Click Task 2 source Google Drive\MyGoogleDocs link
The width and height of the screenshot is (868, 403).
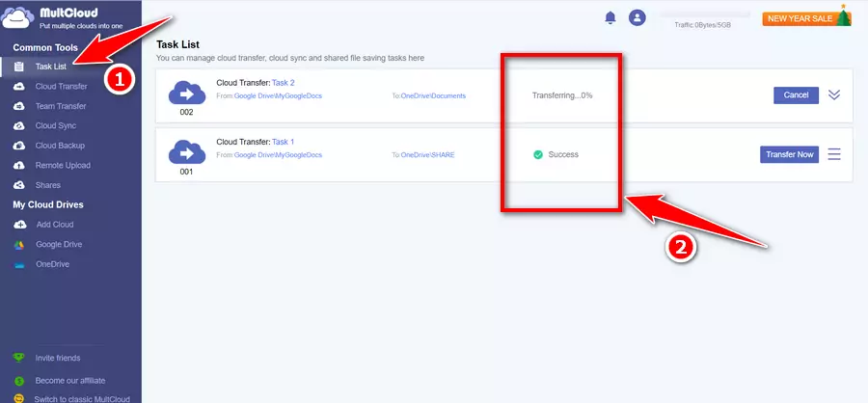coord(278,95)
